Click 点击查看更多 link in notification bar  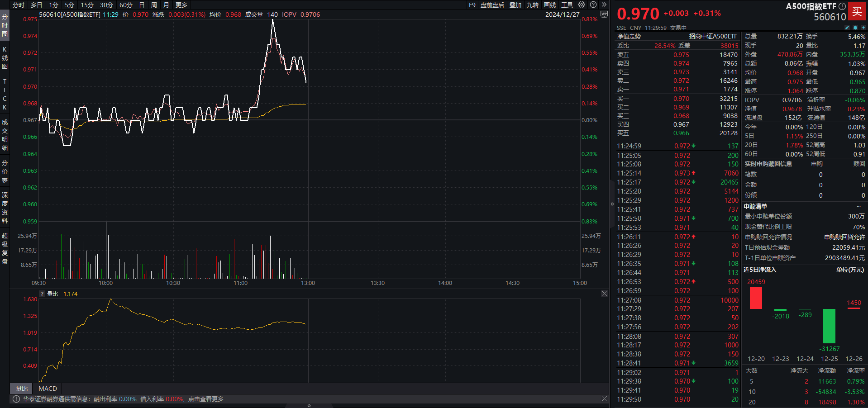[206, 399]
